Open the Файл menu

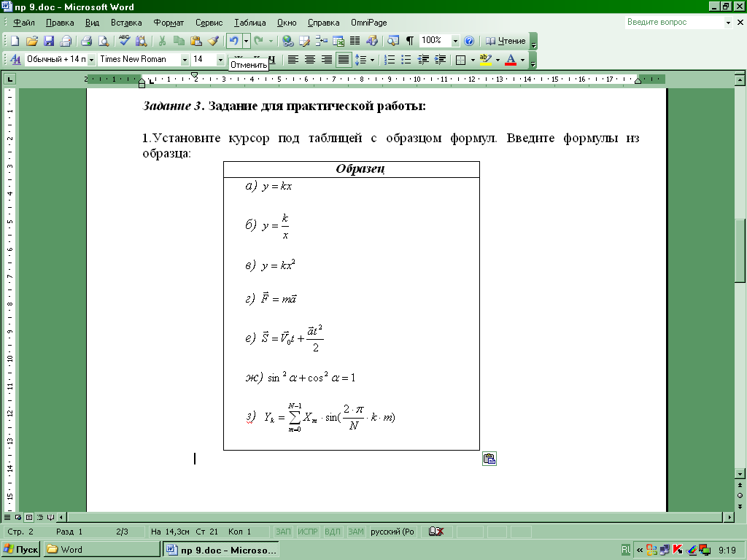point(24,23)
